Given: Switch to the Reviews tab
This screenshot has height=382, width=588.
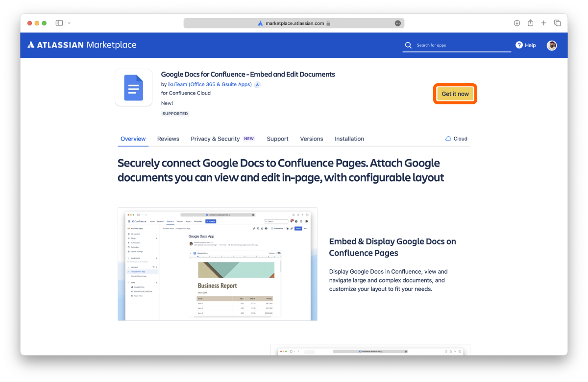Looking at the screenshot, I should (168, 139).
